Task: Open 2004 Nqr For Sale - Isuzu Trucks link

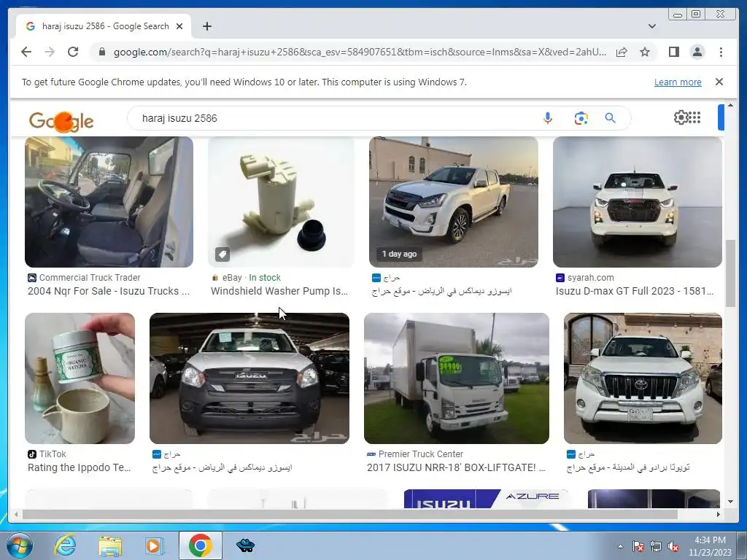Action: pos(109,291)
